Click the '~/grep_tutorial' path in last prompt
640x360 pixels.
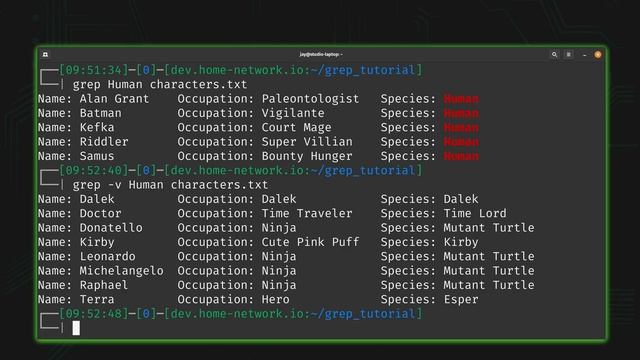[x=363, y=313]
